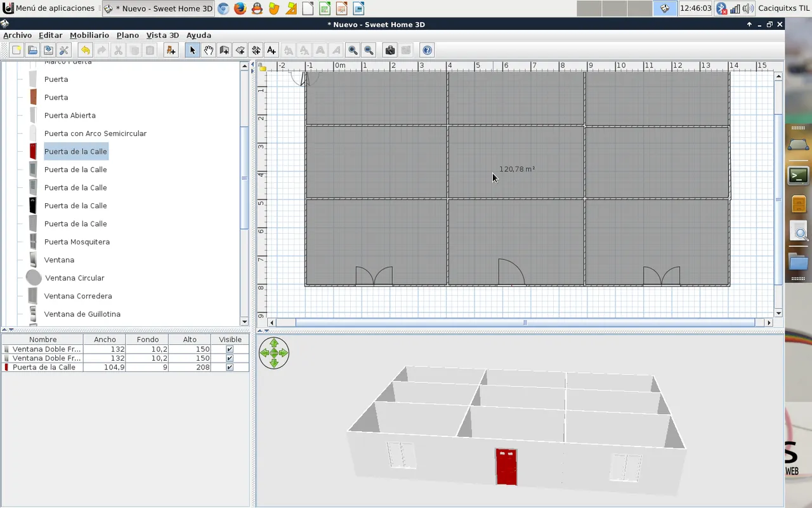The image size is (812, 508).
Task: Click the Bluetooth tray icon
Action: (722, 8)
